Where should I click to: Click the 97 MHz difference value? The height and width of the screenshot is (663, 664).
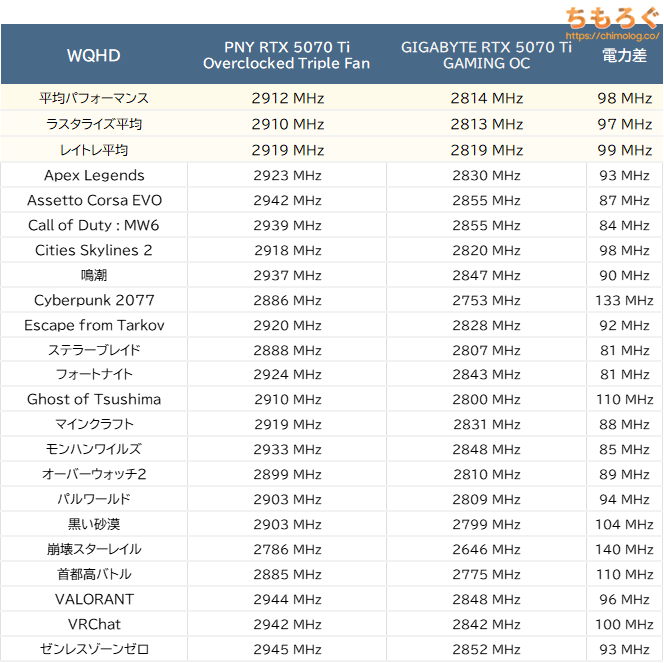coord(625,124)
